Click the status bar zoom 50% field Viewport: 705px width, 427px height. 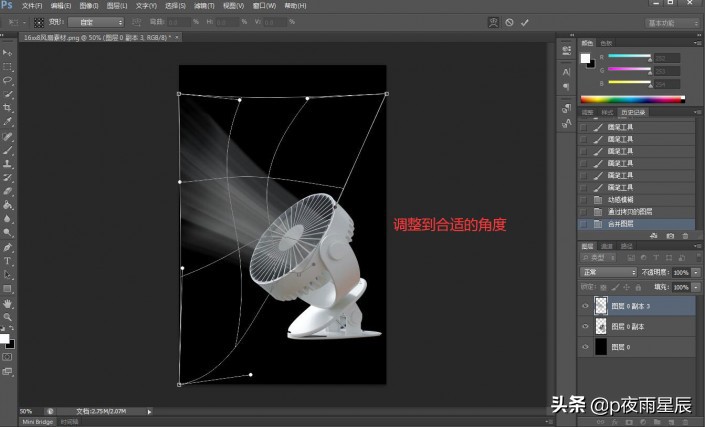pyautogui.click(x=31, y=411)
